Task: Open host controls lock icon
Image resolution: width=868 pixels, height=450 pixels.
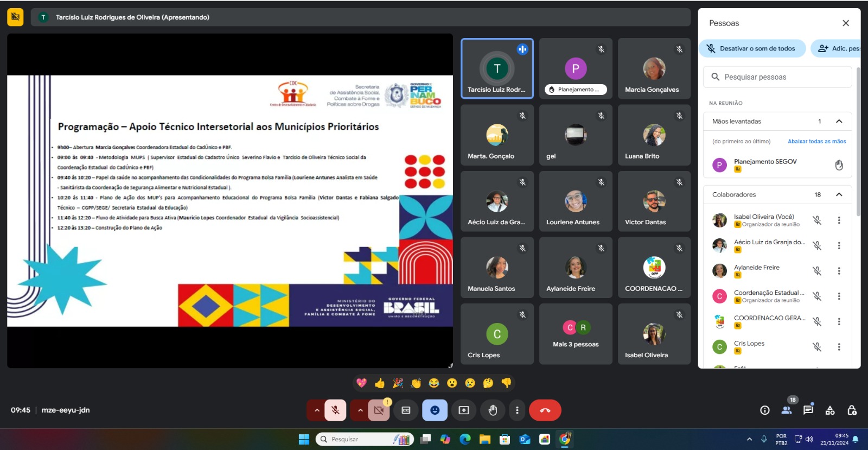Action: (x=852, y=410)
